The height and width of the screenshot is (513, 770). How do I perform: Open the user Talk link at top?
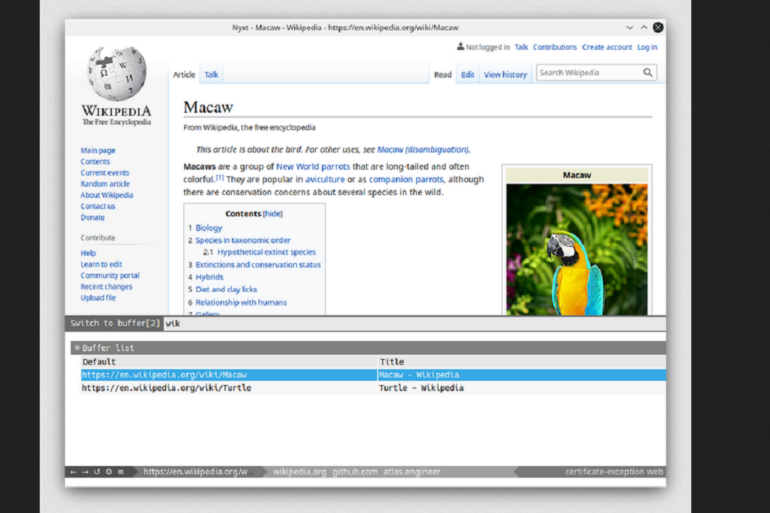click(521, 47)
